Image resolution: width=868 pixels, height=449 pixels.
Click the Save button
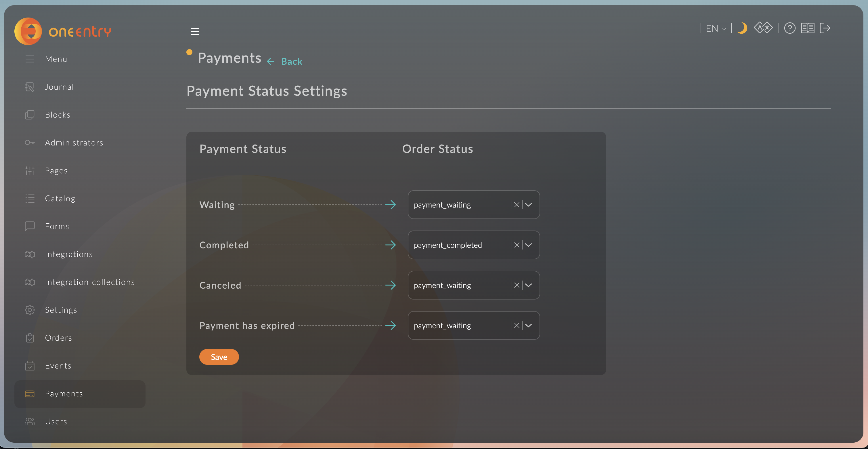coord(219,357)
